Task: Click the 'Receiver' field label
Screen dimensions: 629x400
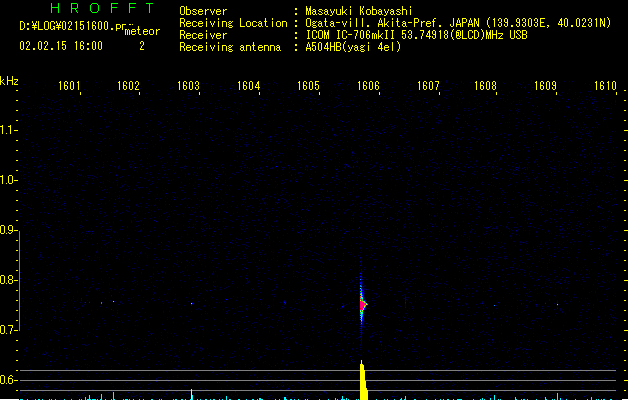Action: [x=203, y=35]
